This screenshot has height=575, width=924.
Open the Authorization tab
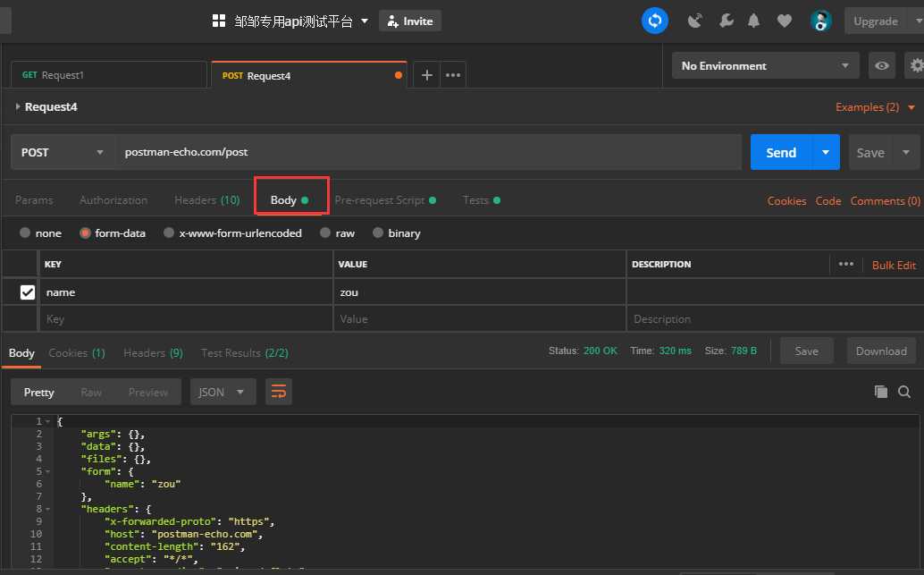tap(113, 200)
